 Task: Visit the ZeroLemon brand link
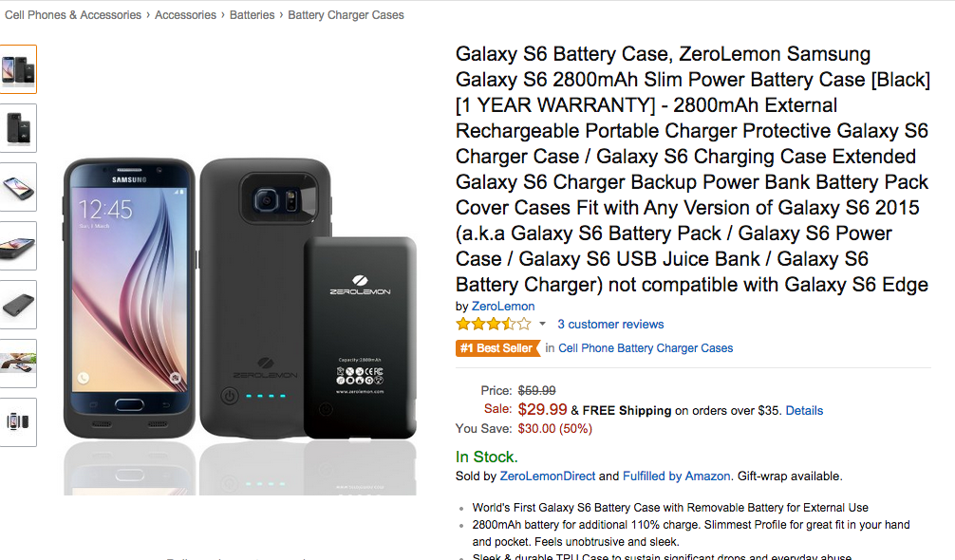click(503, 307)
